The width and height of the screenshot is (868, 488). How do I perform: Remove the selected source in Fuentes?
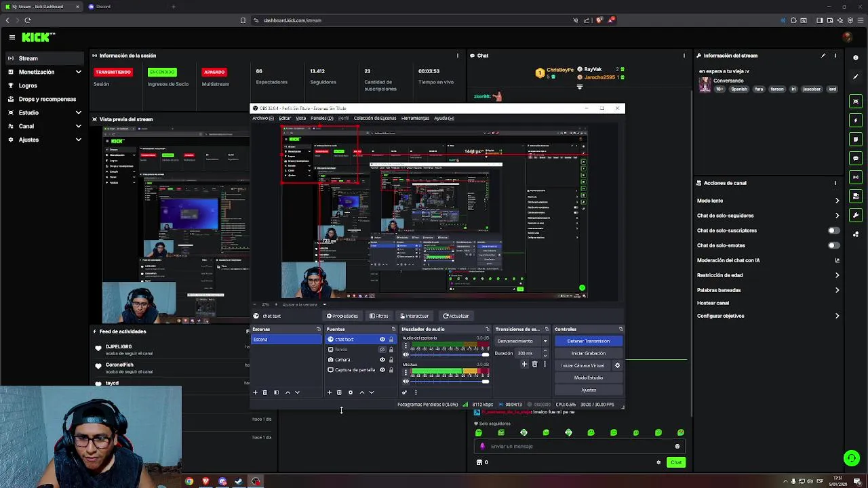339,392
